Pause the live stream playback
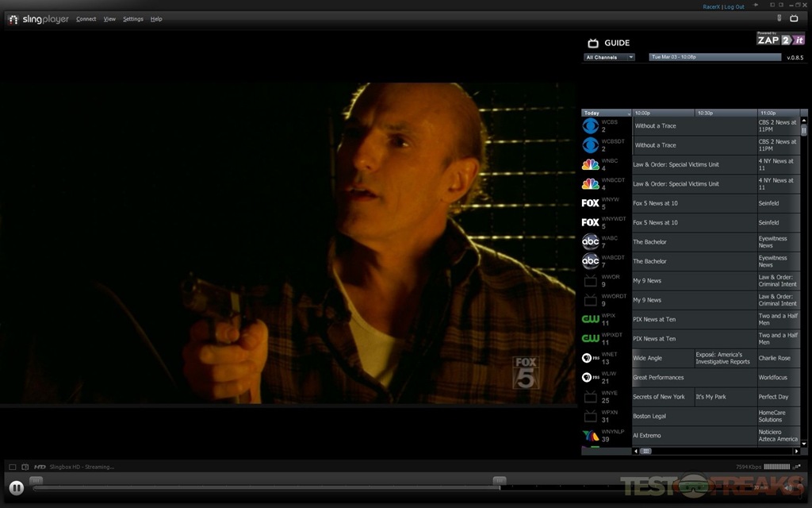812x508 pixels. [x=17, y=487]
